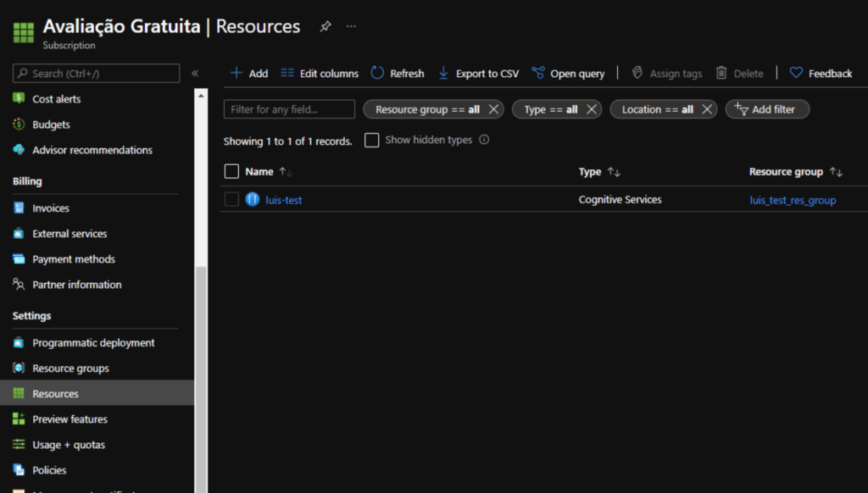This screenshot has width=868, height=493.
Task: Open Resource groups in Settings menu
Action: [70, 368]
